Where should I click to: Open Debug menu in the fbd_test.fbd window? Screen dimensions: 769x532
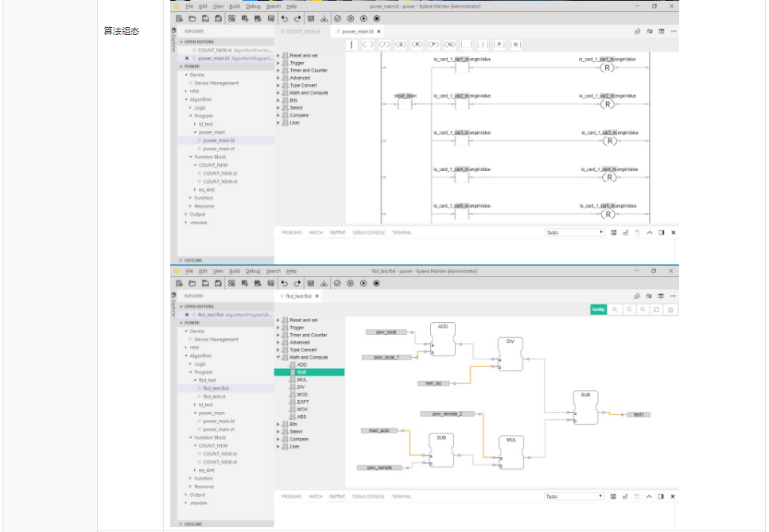point(253,271)
